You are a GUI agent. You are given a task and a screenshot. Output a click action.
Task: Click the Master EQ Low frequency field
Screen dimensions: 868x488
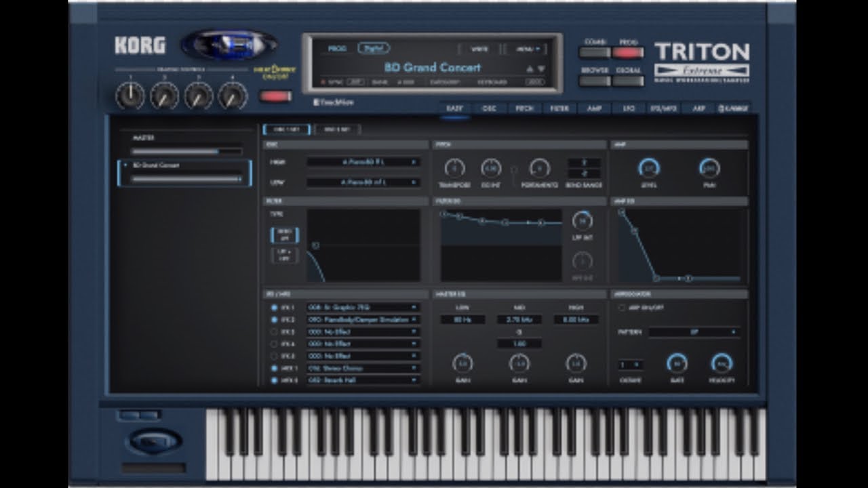[463, 319]
